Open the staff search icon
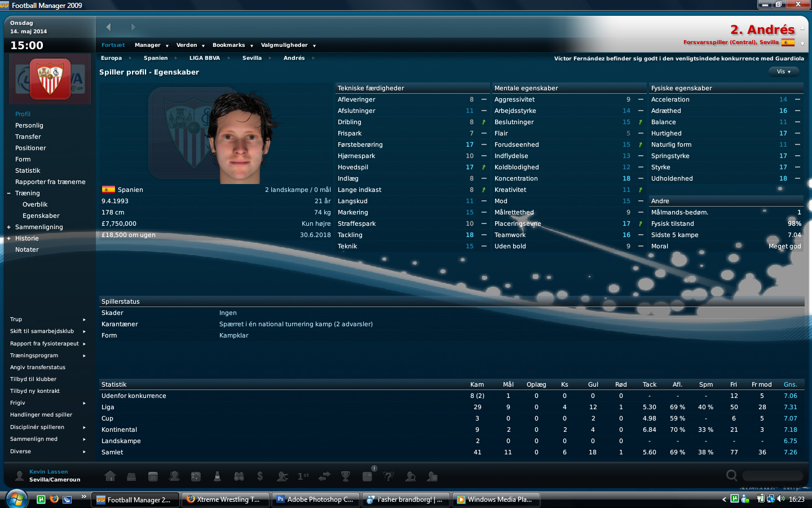Viewport: 812px width, 508px height. point(432,476)
